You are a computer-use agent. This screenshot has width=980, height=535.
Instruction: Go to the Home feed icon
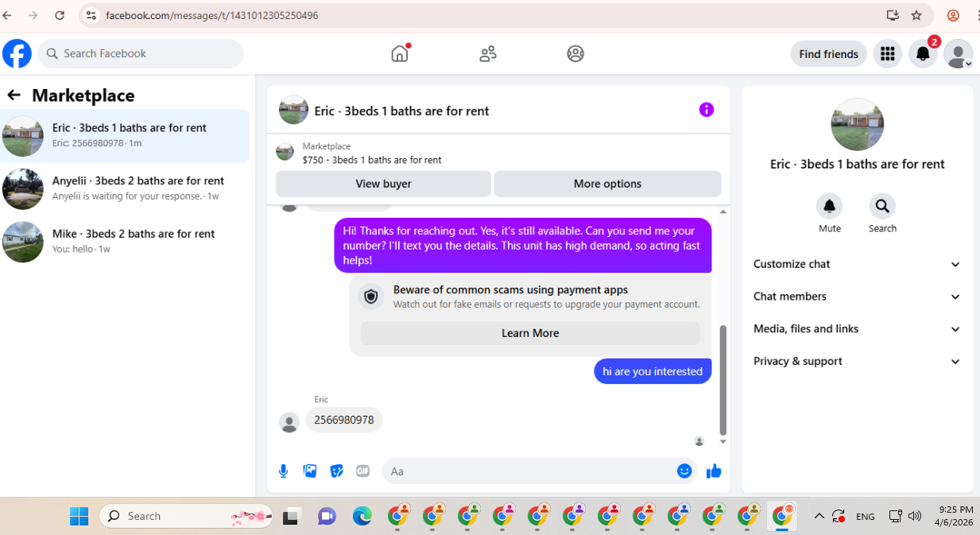click(x=400, y=53)
